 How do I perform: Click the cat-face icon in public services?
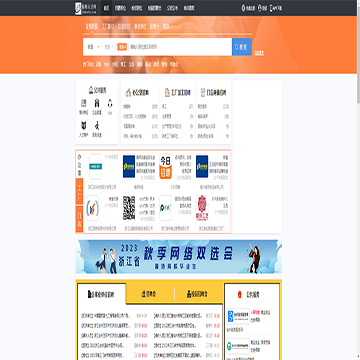[83, 126]
